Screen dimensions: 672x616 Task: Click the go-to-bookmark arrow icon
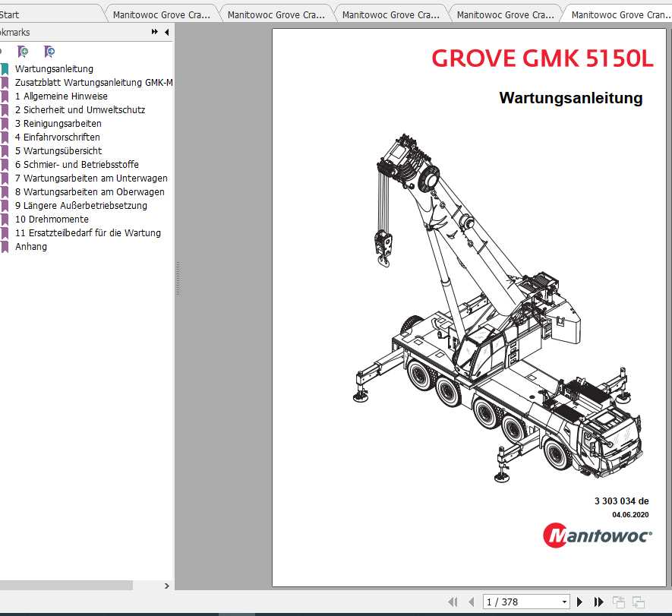click(x=49, y=51)
